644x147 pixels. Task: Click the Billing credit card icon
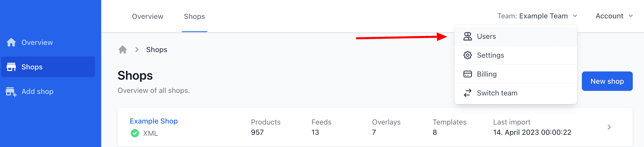(x=468, y=74)
